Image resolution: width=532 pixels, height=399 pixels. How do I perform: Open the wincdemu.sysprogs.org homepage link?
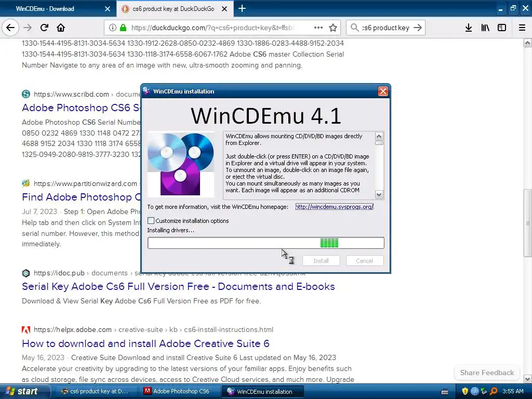[x=334, y=207]
